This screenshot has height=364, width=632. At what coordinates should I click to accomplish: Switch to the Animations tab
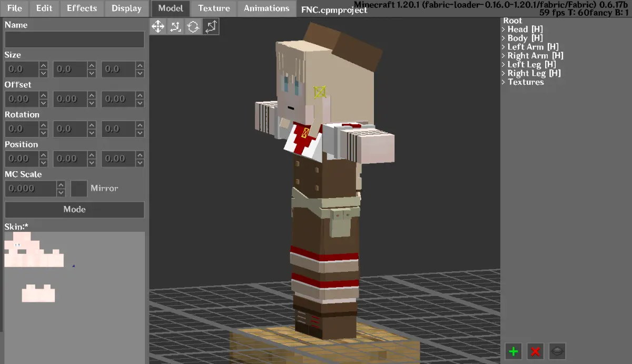[266, 8]
